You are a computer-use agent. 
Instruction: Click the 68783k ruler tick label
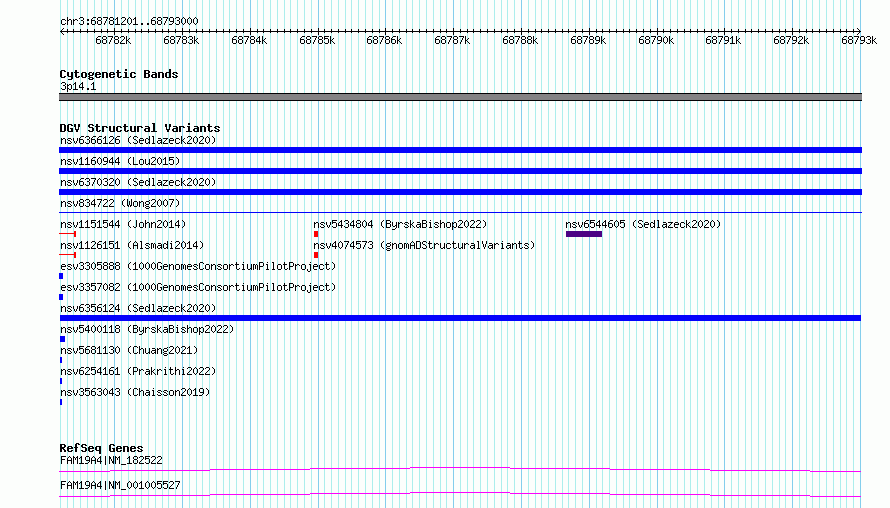[181, 40]
